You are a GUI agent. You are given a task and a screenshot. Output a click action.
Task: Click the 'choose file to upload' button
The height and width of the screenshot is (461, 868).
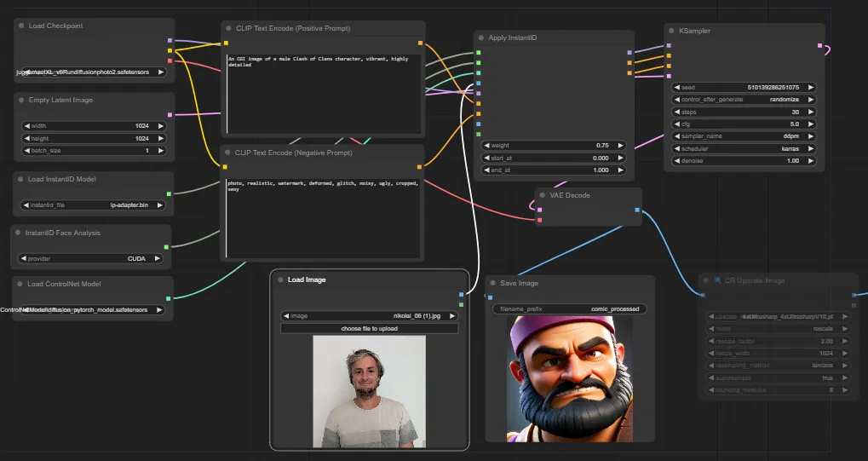(x=369, y=329)
